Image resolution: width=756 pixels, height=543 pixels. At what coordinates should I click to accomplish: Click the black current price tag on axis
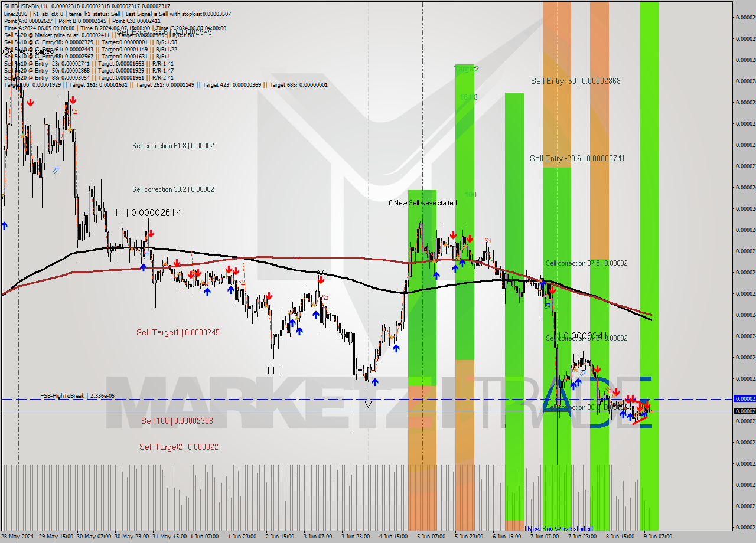[x=744, y=411]
